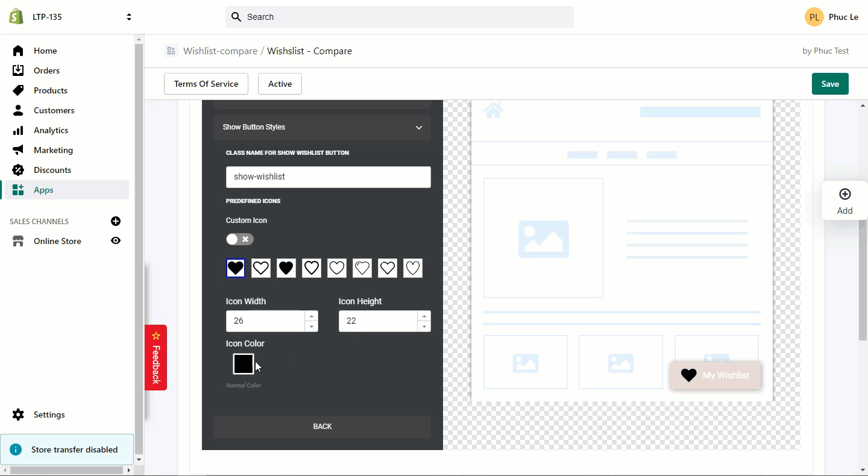Click the app grid icon beside Wishlist-compare
This screenshot has height=476, width=868.
coord(171,51)
